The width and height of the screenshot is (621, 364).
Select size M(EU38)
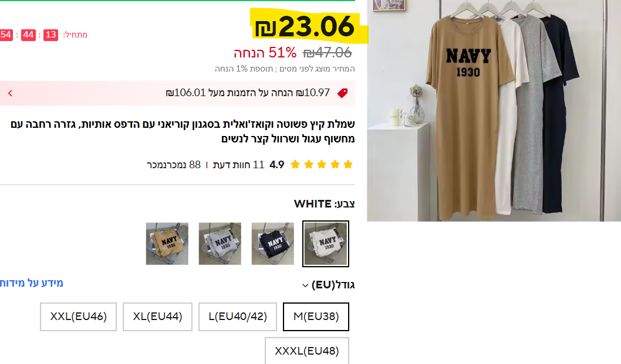click(x=316, y=317)
